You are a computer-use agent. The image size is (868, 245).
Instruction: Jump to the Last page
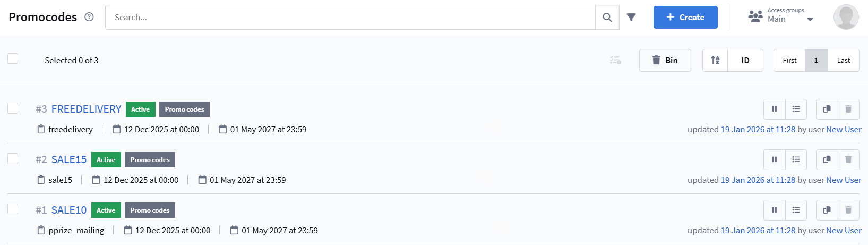844,60
